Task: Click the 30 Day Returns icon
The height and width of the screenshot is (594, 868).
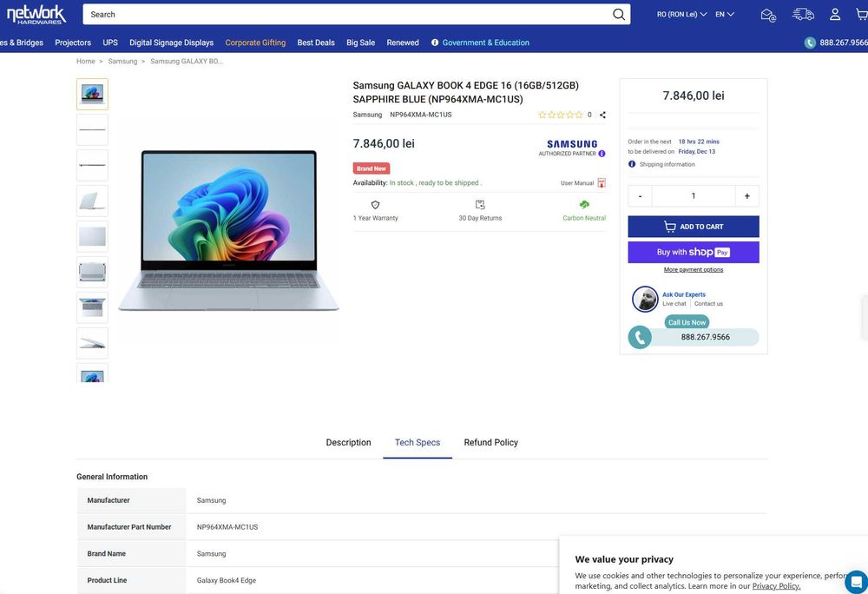Action: coord(480,205)
